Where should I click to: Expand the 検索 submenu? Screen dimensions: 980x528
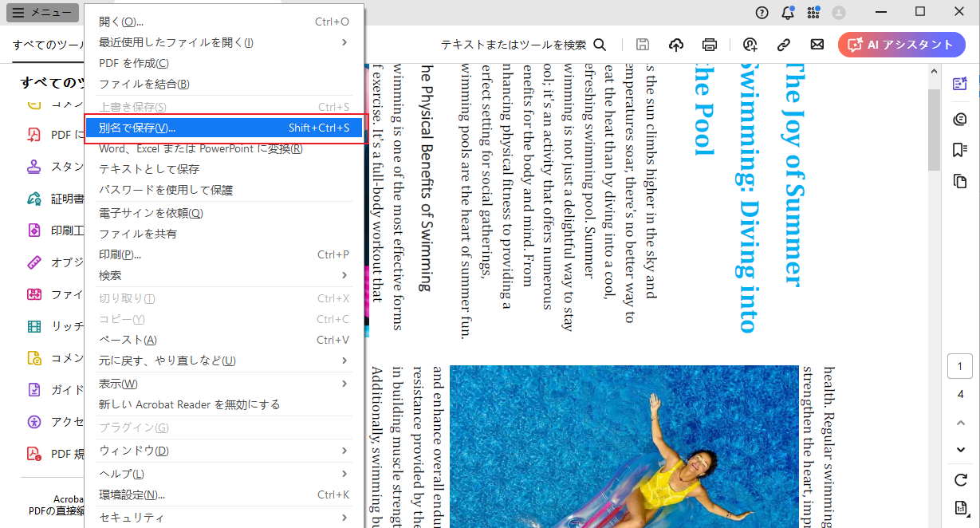(x=224, y=275)
